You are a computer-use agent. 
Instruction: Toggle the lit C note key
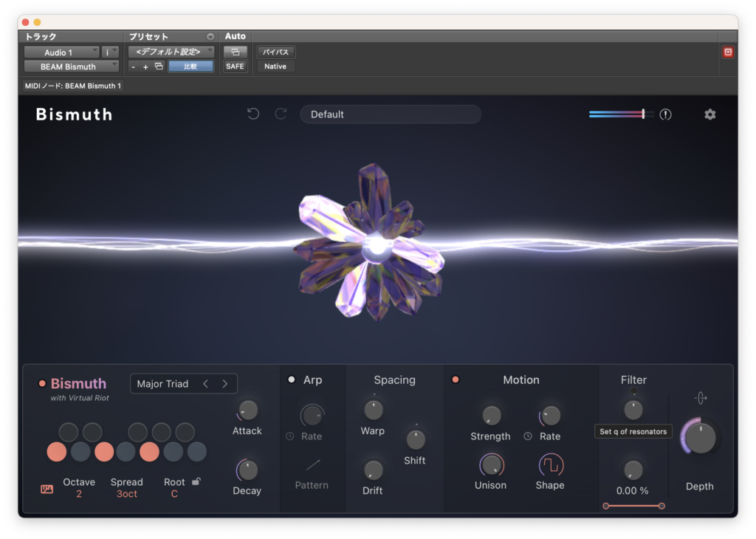click(x=56, y=452)
